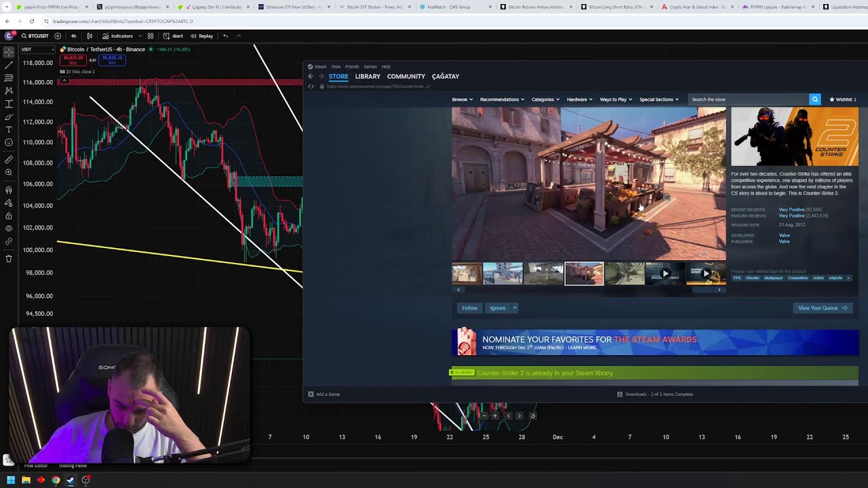Add a symbol with the plus icon
Image resolution: width=868 pixels, height=488 pixels.
pos(58,36)
